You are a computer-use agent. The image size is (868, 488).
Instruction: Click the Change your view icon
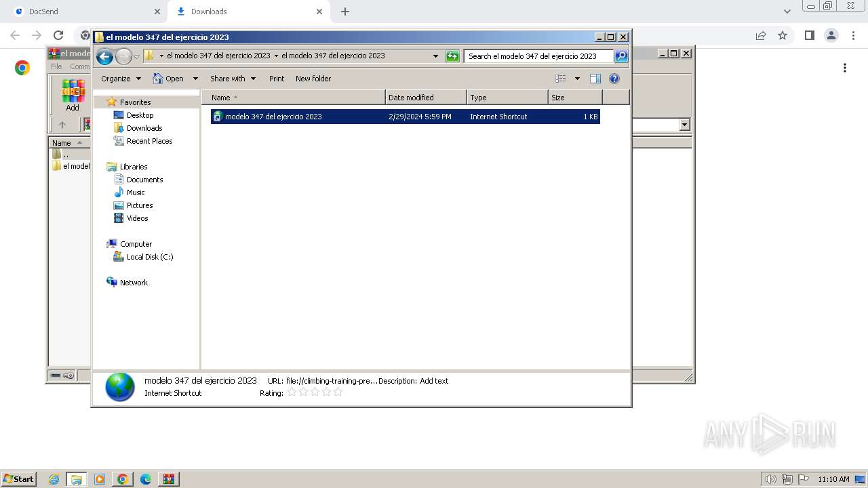pos(561,79)
